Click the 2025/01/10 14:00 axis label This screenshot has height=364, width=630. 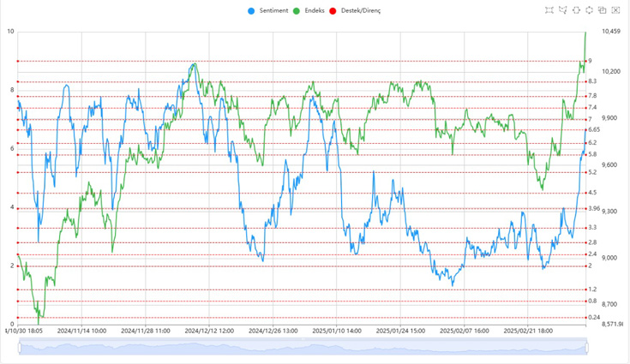point(336,330)
